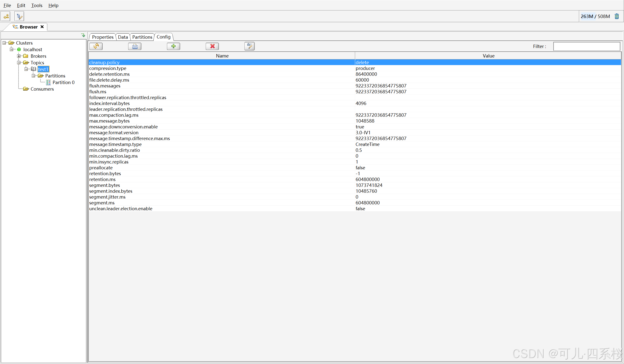Collapse the test1 topic node
Screen dimensions: 624x364
(26, 69)
